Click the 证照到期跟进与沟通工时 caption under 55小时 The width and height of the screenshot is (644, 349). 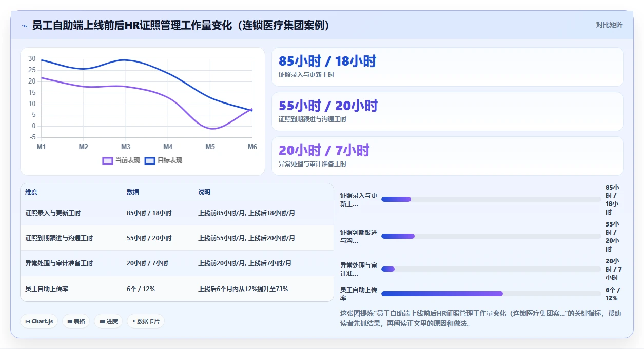[x=313, y=119]
